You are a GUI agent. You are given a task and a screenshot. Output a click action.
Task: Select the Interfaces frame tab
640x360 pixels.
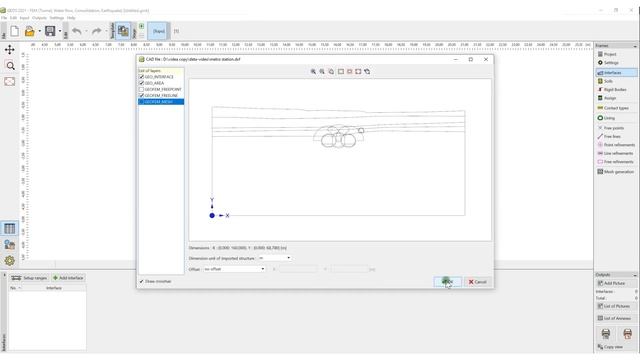point(616,72)
